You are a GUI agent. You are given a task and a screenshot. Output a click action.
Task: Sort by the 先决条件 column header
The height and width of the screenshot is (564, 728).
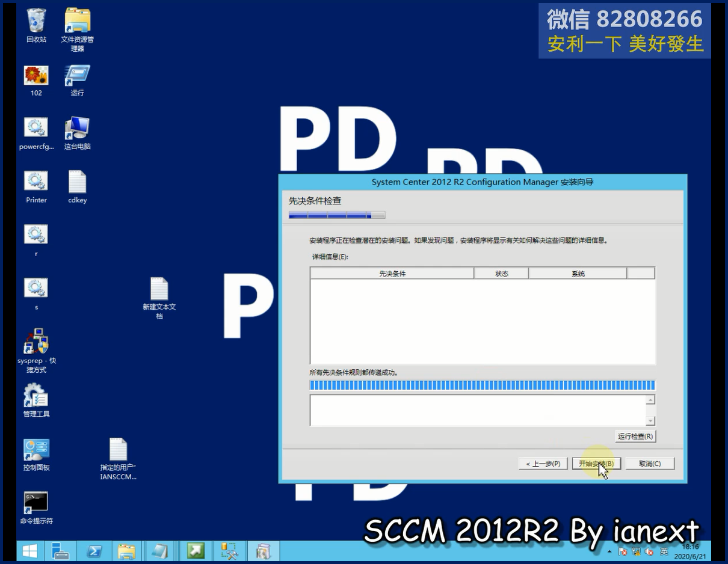tap(392, 274)
